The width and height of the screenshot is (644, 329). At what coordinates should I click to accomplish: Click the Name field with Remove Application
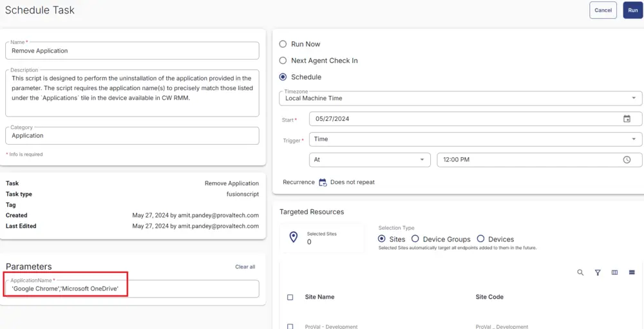tap(132, 50)
